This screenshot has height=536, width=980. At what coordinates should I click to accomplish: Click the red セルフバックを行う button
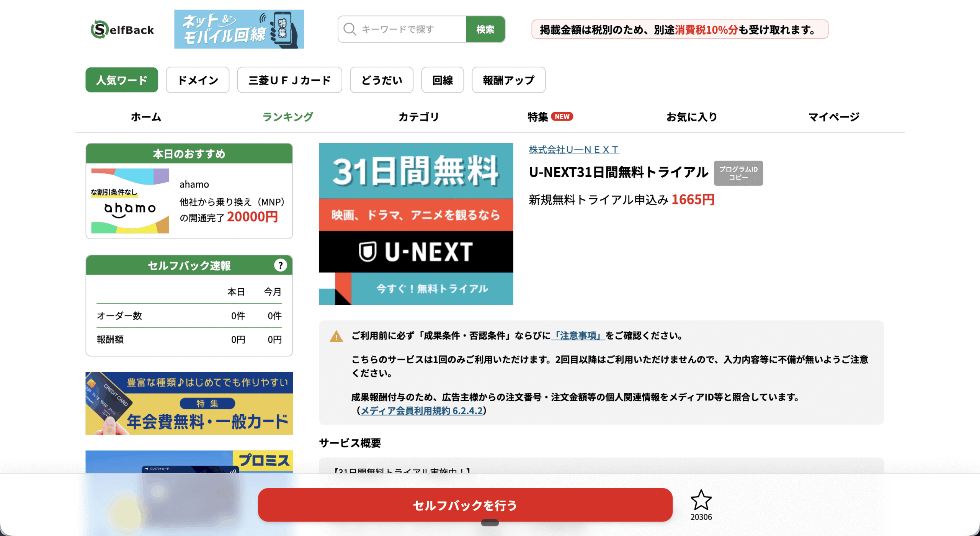[465, 505]
